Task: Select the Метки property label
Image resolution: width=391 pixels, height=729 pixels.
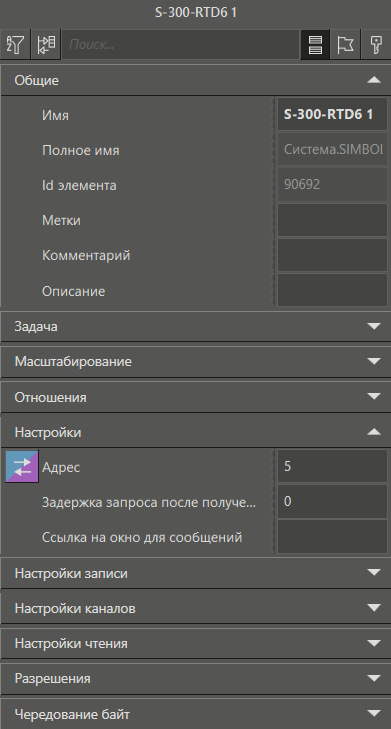Action: [61, 220]
